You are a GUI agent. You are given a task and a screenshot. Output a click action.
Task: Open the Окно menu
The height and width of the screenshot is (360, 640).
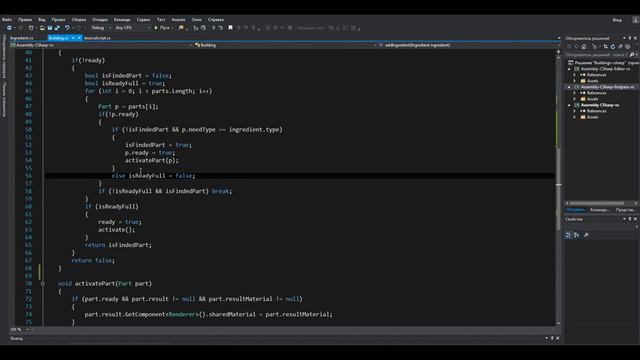[196, 20]
